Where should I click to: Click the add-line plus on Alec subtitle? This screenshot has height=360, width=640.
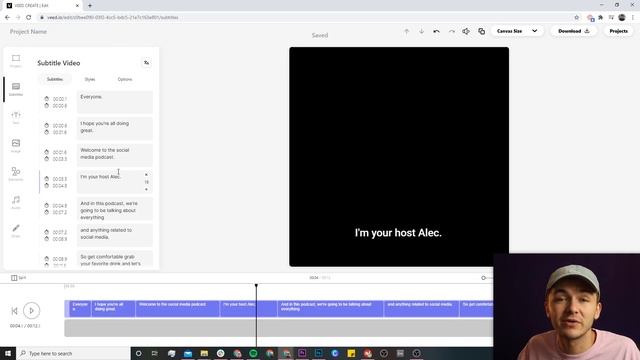pyautogui.click(x=146, y=190)
